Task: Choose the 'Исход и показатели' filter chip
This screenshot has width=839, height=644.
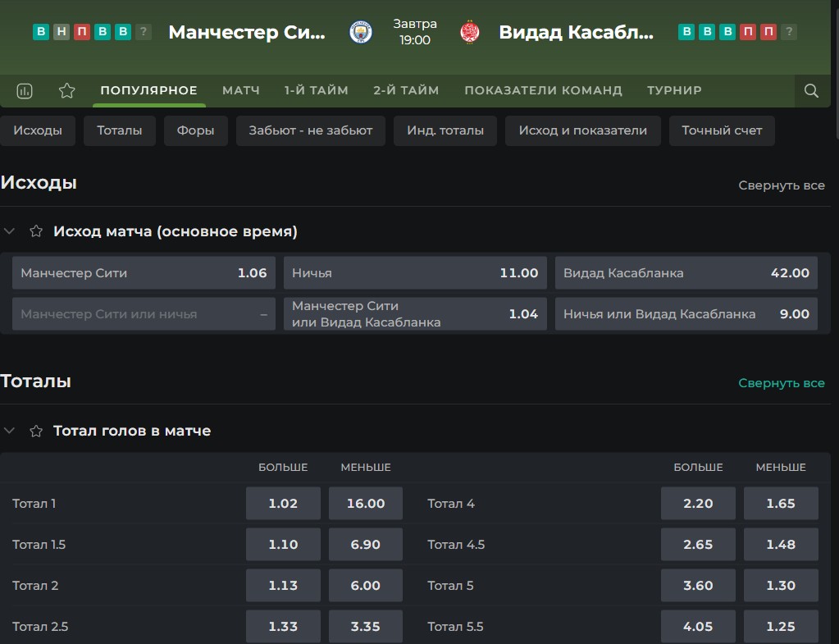Action: [x=582, y=130]
